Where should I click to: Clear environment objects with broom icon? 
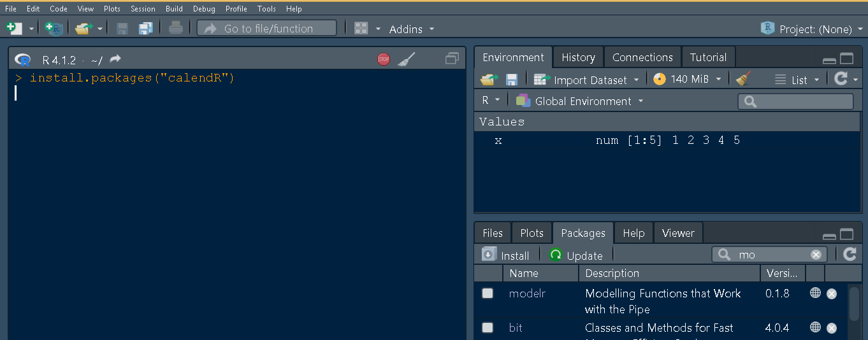pos(743,79)
